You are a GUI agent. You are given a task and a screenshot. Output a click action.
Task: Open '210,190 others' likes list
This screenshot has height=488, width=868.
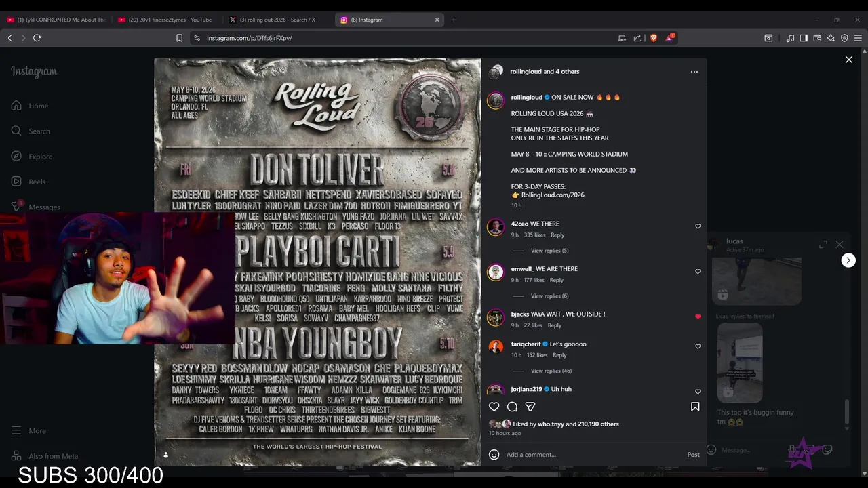pyautogui.click(x=597, y=424)
